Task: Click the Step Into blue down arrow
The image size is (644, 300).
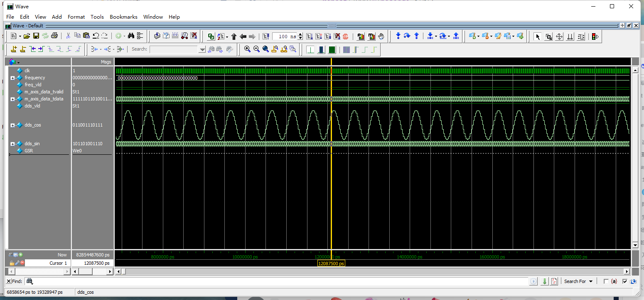Action: tap(398, 36)
